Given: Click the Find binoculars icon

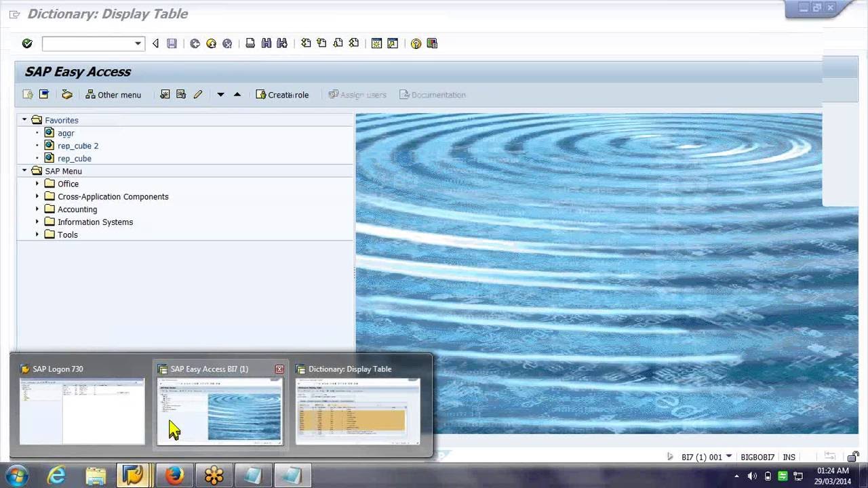Looking at the screenshot, I should click(x=267, y=43).
